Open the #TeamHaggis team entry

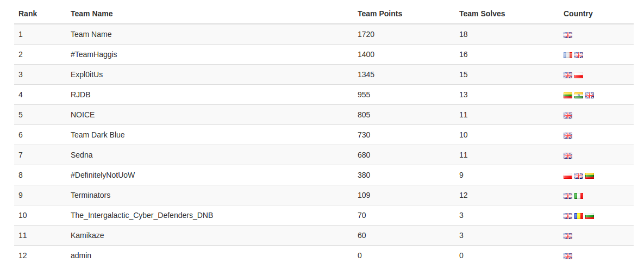coord(94,54)
